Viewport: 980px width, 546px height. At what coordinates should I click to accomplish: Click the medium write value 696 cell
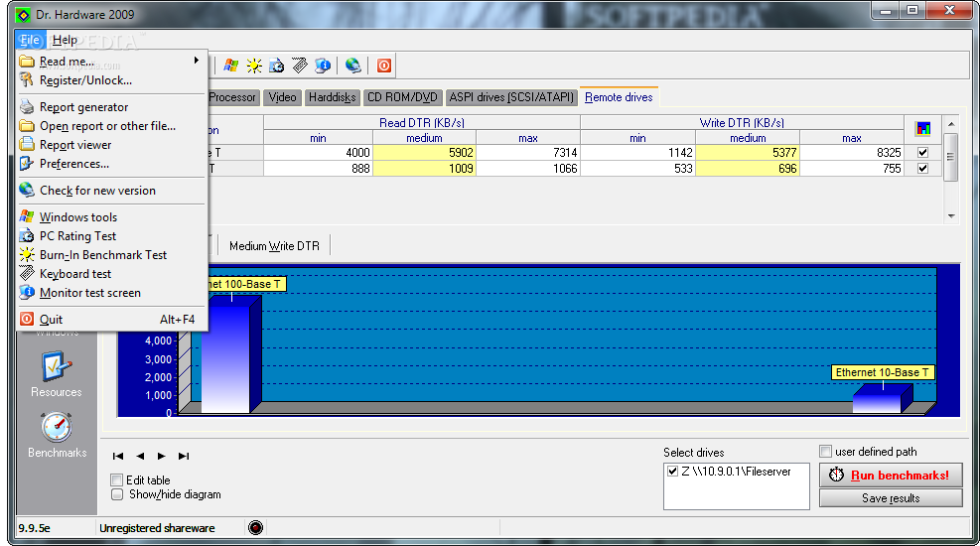[x=748, y=169]
